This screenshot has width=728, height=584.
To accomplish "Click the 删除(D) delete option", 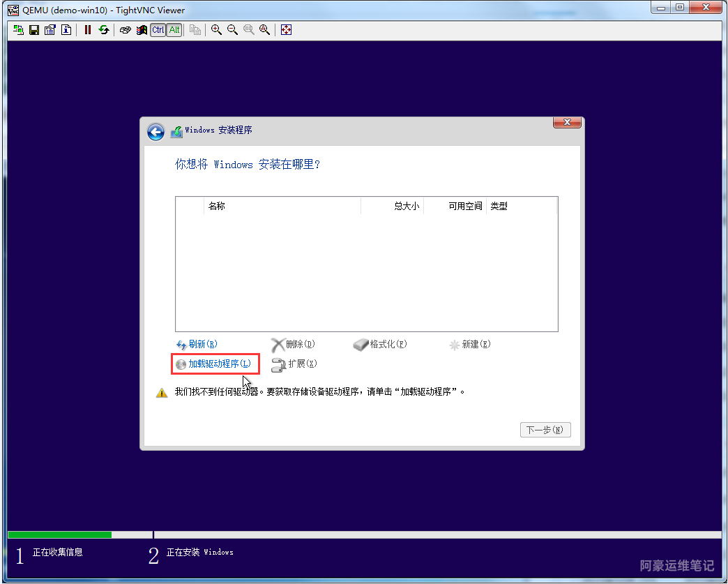I will point(293,344).
